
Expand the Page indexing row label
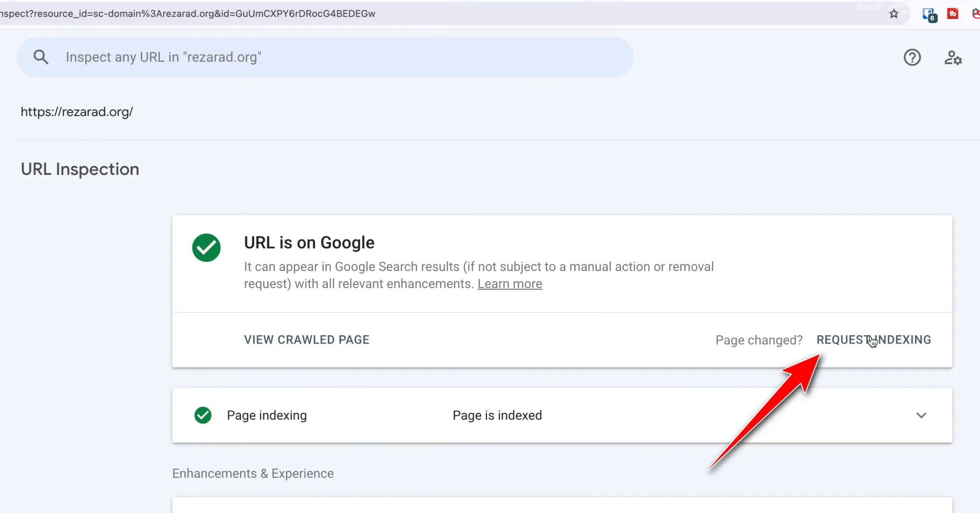click(267, 415)
